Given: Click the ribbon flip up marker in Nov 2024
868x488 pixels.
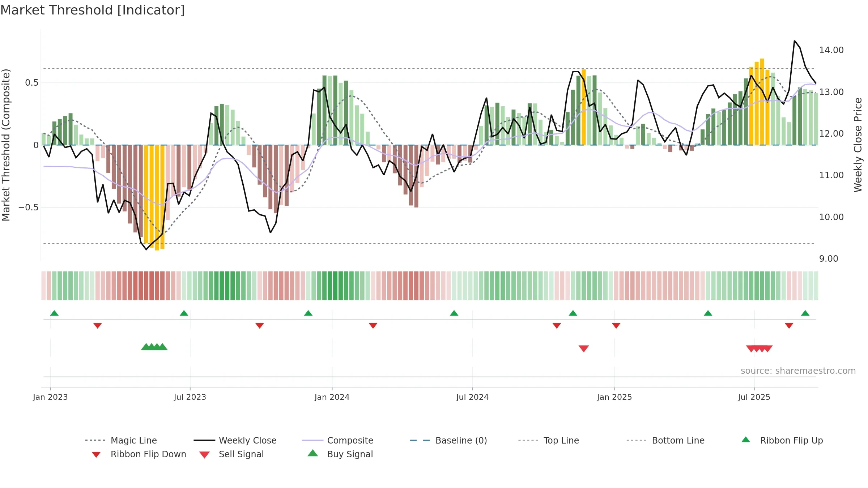Looking at the screenshot, I should point(573,313).
